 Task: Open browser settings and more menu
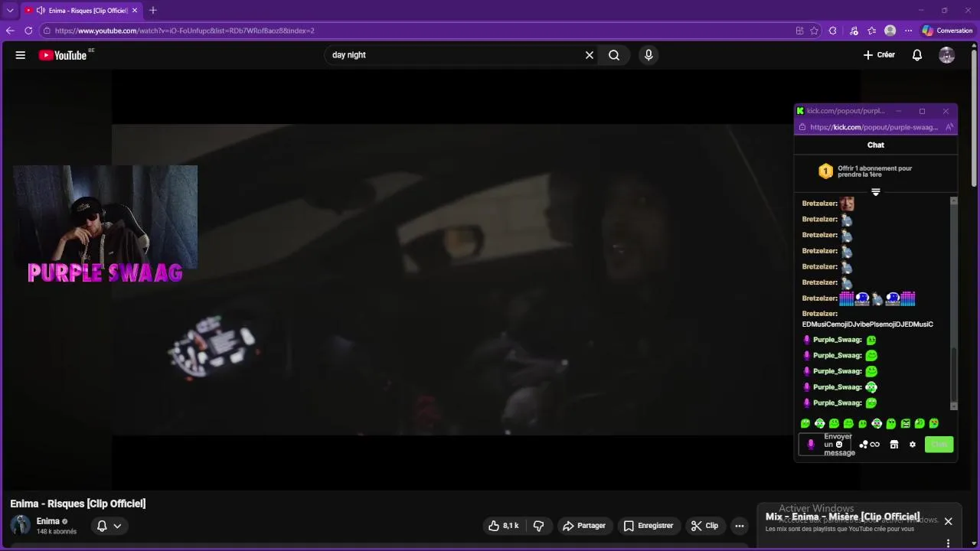909,31
